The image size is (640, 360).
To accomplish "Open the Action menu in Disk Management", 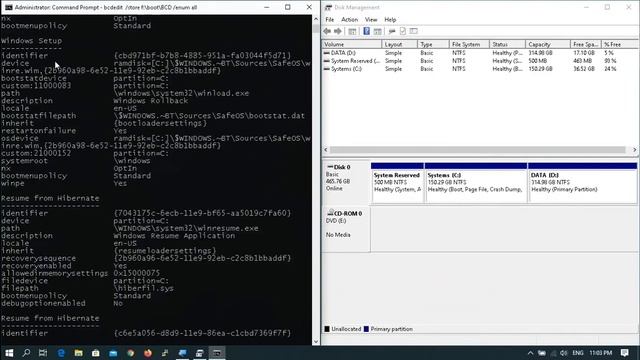I will pos(349,20).
